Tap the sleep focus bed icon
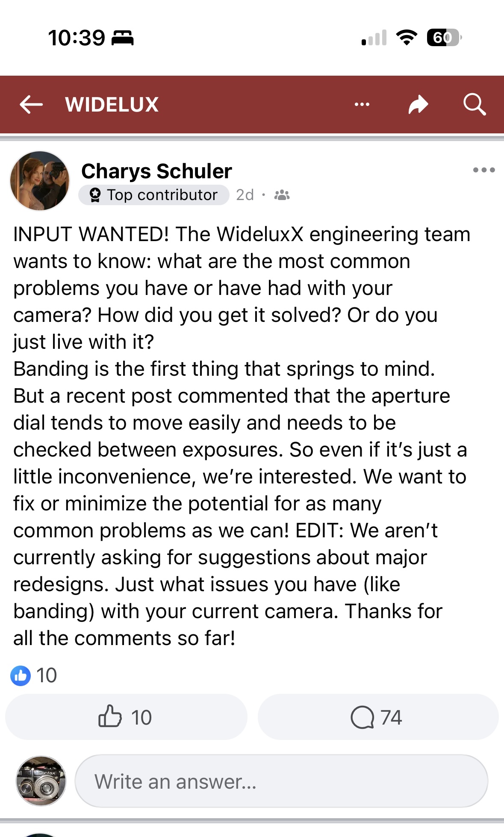Image resolution: width=504 pixels, height=837 pixels. click(x=123, y=38)
